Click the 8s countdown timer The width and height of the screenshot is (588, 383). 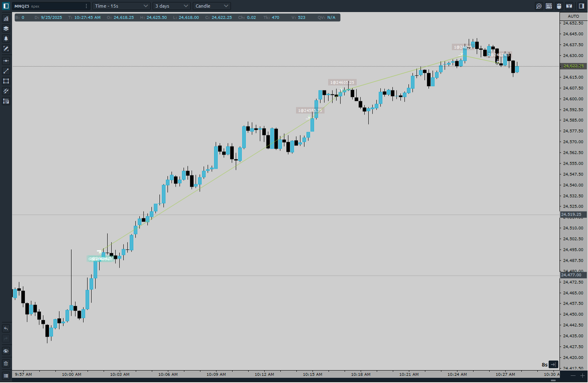[x=544, y=365]
